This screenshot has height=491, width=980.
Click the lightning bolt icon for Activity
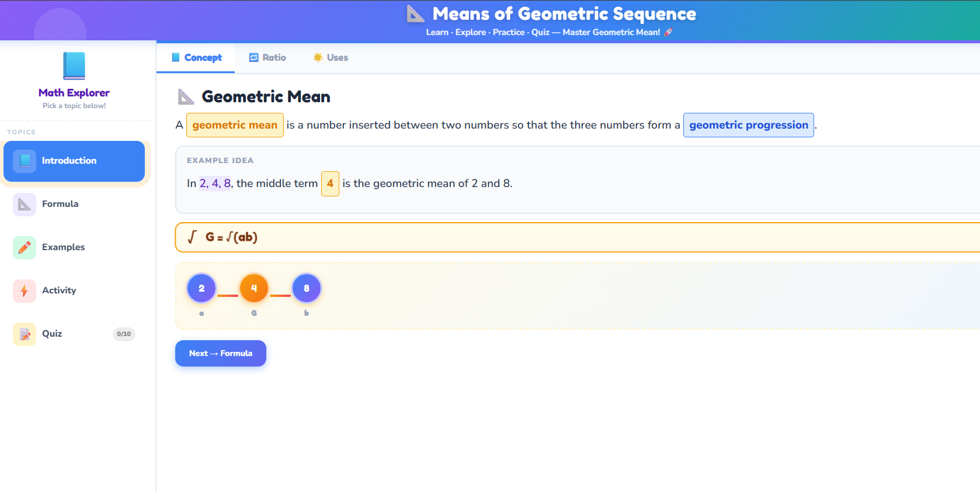coord(24,291)
